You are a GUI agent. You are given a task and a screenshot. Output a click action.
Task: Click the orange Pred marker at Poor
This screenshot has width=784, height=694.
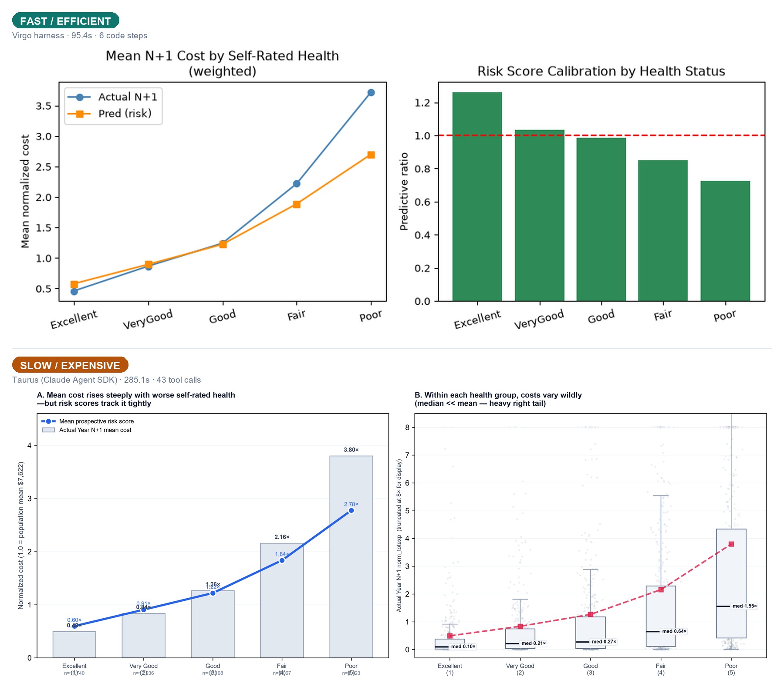point(371,155)
